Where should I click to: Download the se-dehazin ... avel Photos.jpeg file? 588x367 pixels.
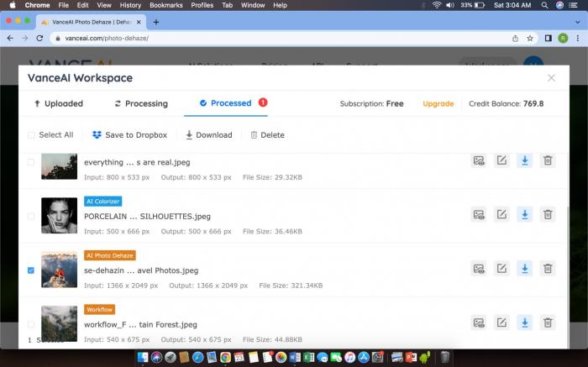(525, 269)
